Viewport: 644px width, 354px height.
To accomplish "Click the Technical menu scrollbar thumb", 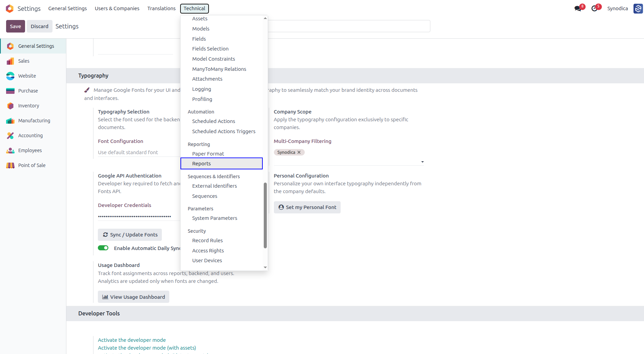I will [x=265, y=215].
